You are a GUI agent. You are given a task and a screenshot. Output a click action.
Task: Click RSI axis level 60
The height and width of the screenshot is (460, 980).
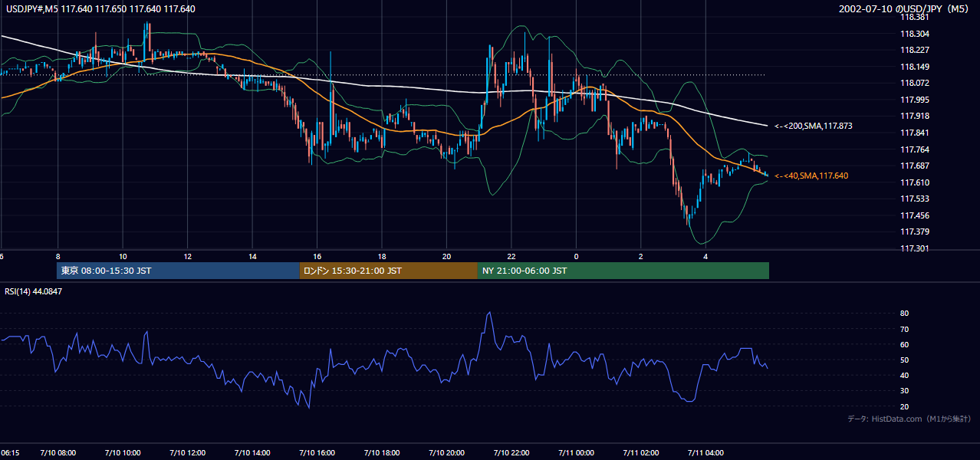[x=904, y=344]
